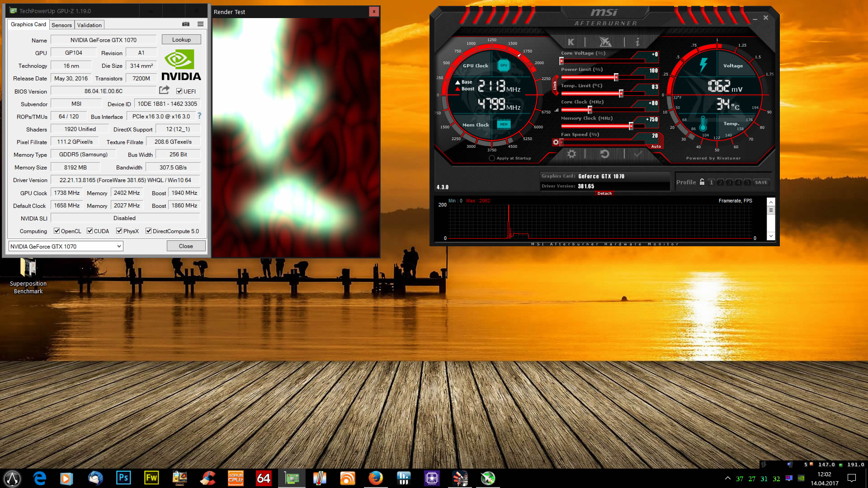Toggle the OpenCL checkbox
The image size is (868, 488).
57,231
